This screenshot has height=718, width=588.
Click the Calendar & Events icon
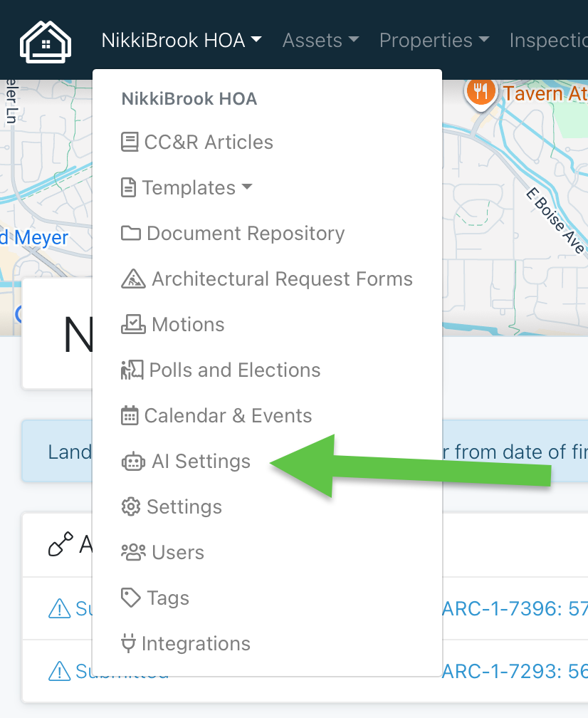pos(130,416)
